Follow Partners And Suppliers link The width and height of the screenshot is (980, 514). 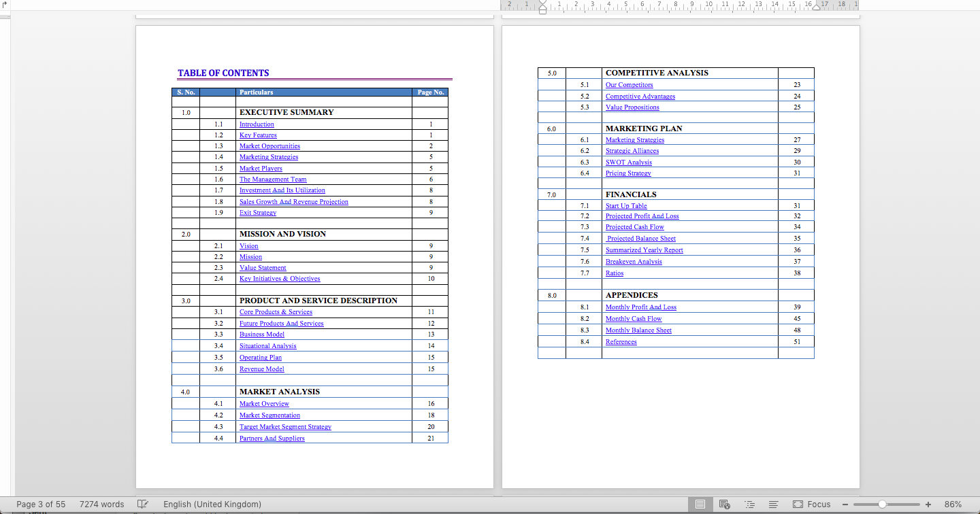(272, 439)
